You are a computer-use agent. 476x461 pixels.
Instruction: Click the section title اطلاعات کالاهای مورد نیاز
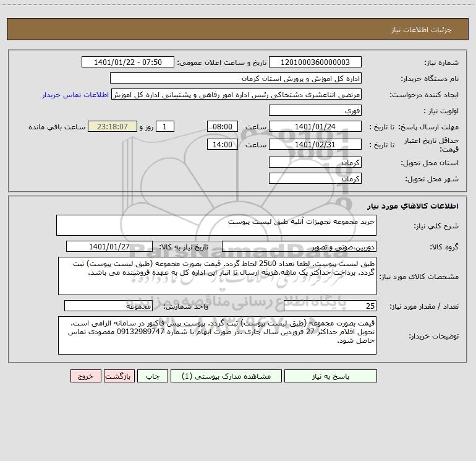pyautogui.click(x=413, y=206)
